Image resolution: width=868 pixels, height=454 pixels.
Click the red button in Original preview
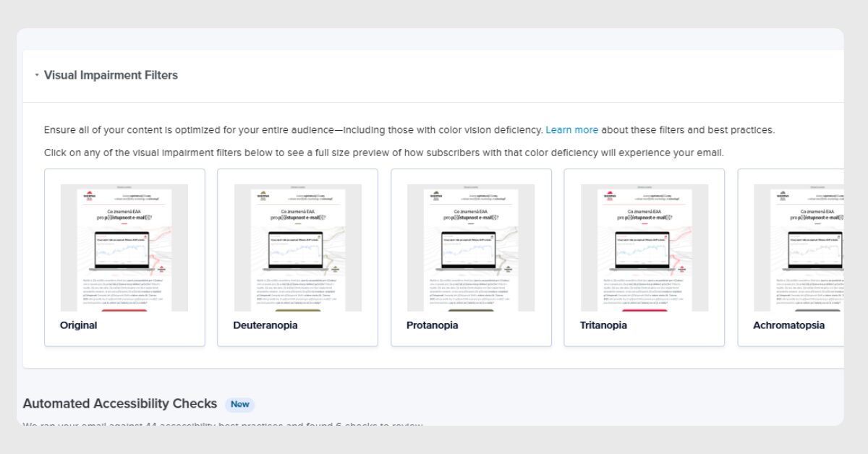click(124, 310)
